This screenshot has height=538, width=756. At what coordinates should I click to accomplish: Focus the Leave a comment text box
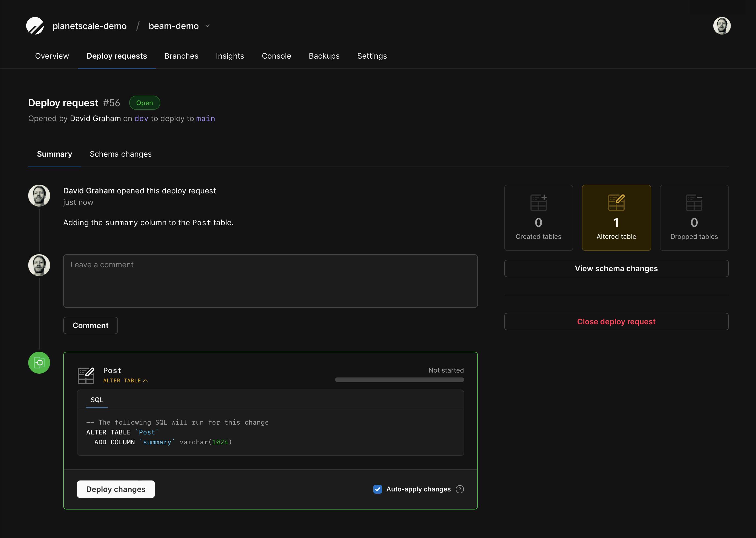[270, 281]
